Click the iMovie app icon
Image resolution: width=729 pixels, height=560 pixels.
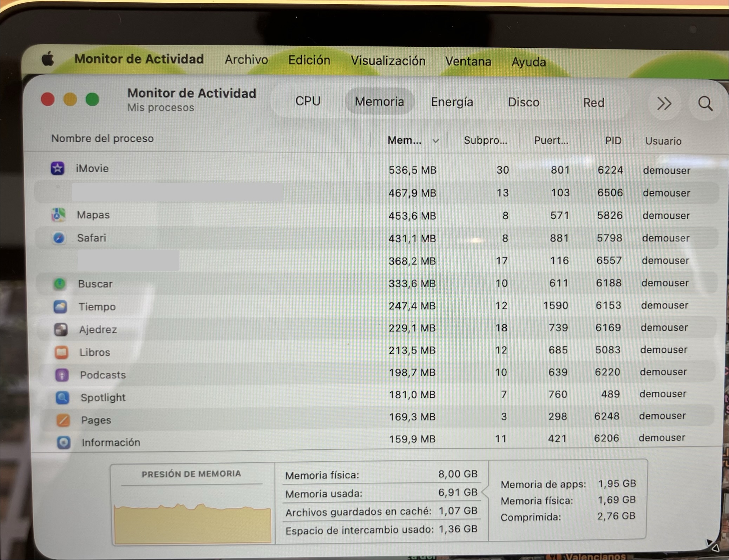pos(58,168)
